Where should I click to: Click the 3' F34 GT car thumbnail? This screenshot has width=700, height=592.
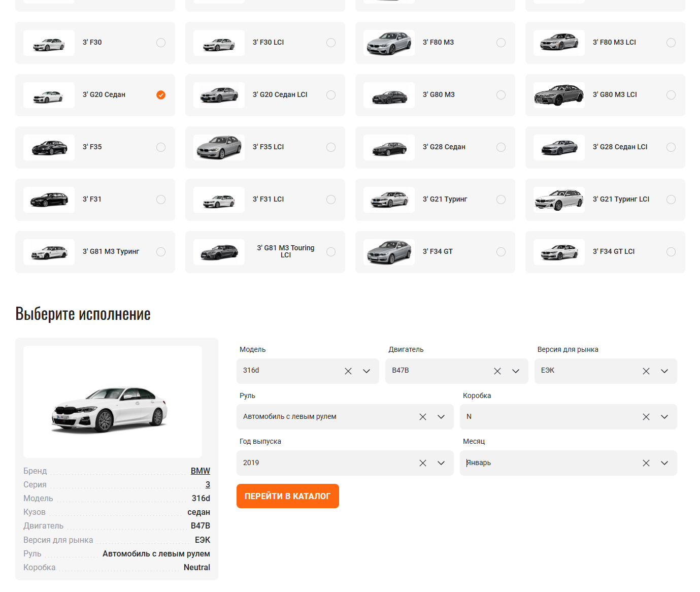pos(389,252)
